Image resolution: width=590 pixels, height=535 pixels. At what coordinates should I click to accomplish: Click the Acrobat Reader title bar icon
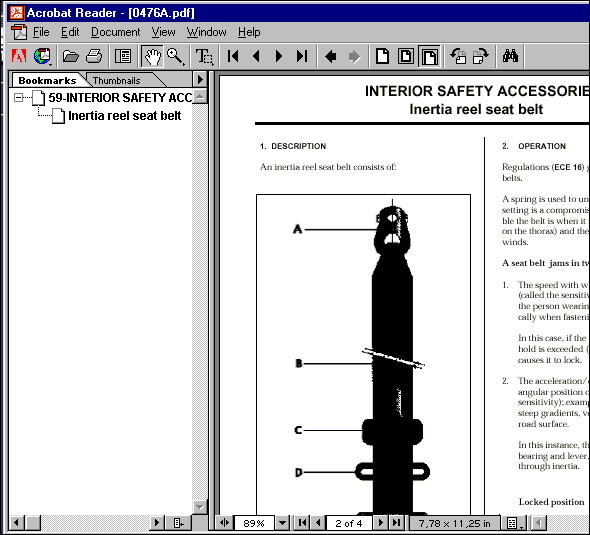(x=17, y=13)
